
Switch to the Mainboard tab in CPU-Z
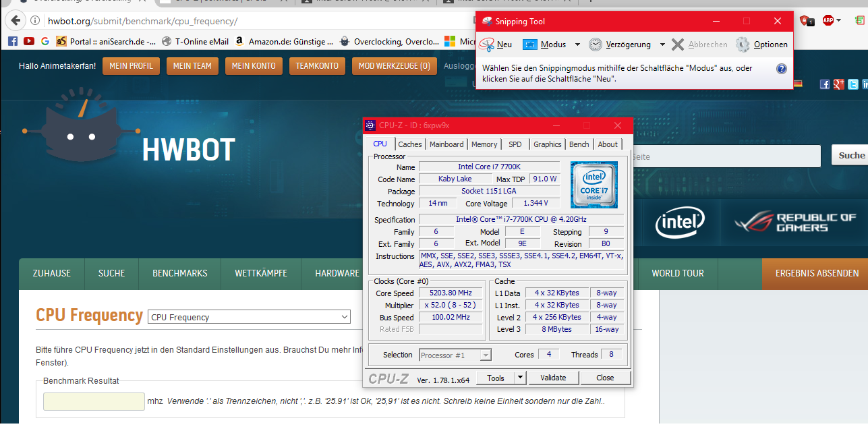click(446, 144)
